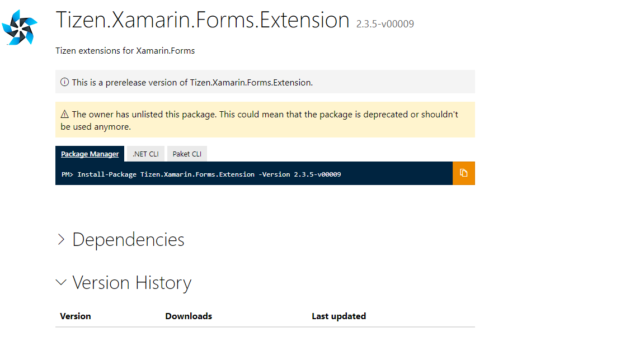Click the Install-Package command text
The image size is (644, 351).
209,174
